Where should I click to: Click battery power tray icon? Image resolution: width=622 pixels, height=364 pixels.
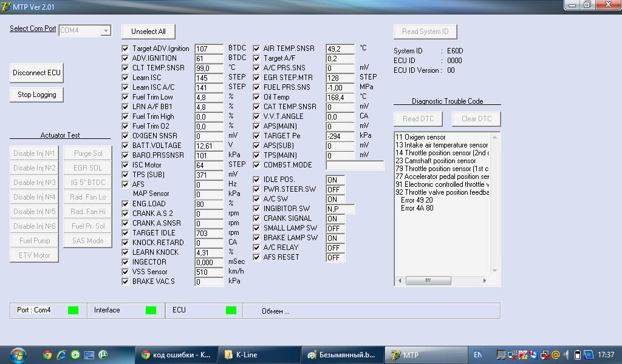click(x=578, y=355)
